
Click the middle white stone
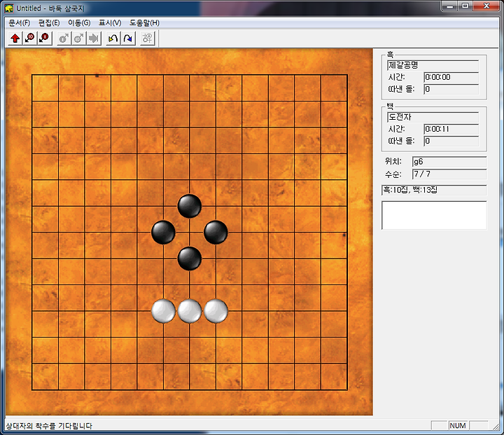[x=190, y=311]
